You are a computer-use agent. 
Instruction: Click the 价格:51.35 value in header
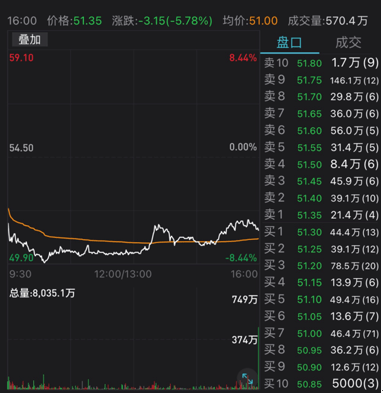74,21
